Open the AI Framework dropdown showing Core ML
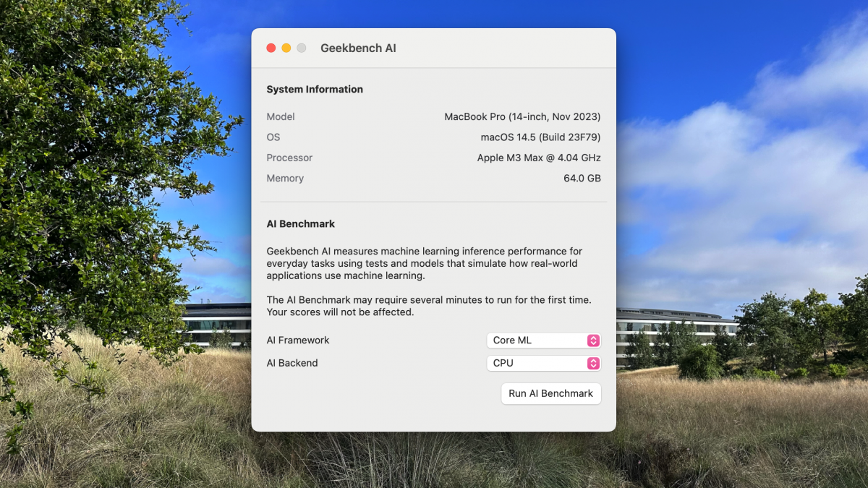 tap(544, 341)
